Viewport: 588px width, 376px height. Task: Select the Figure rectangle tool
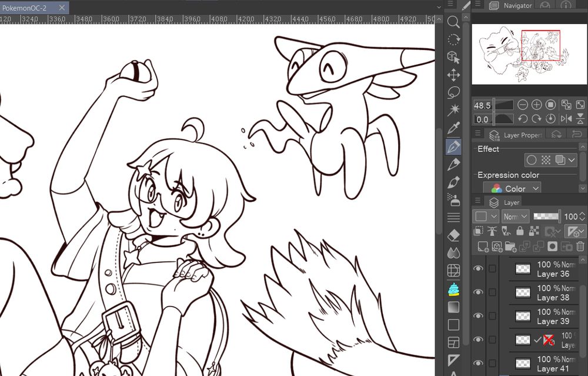coord(453,325)
